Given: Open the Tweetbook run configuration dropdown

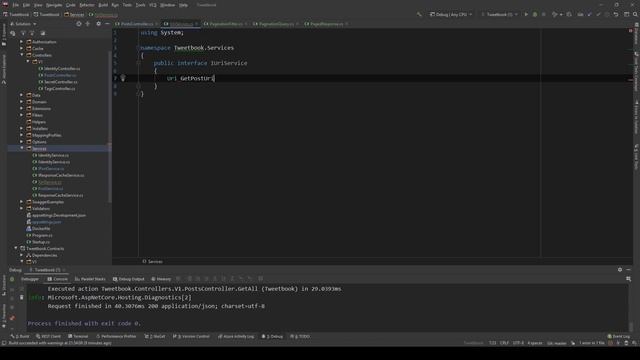Looking at the screenshot, I should (499, 14).
